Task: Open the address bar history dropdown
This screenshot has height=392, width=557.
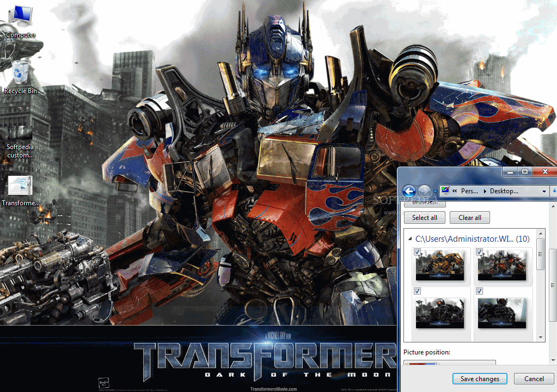Action: coord(544,192)
